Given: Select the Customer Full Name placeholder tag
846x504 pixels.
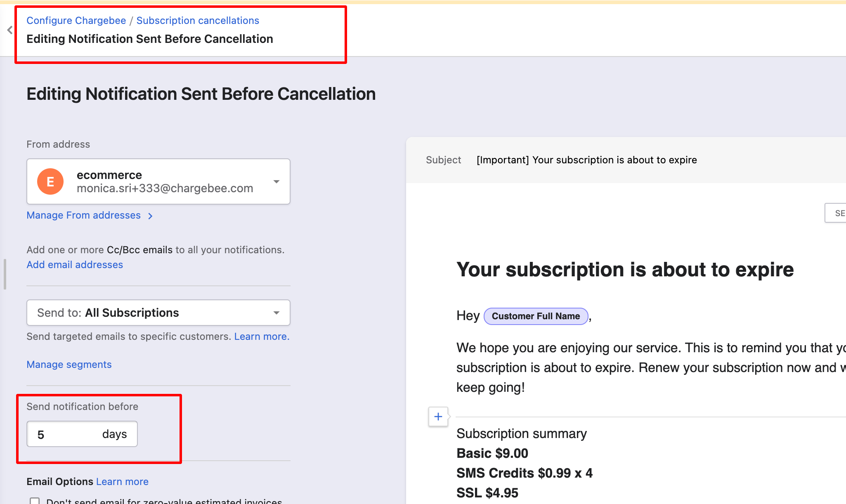Looking at the screenshot, I should point(536,316).
